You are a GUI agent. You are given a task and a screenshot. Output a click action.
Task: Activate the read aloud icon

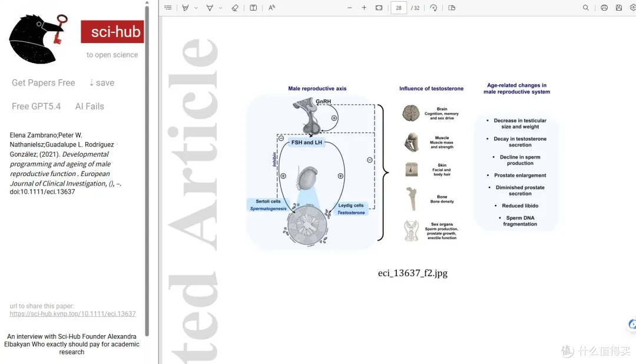tap(271, 8)
